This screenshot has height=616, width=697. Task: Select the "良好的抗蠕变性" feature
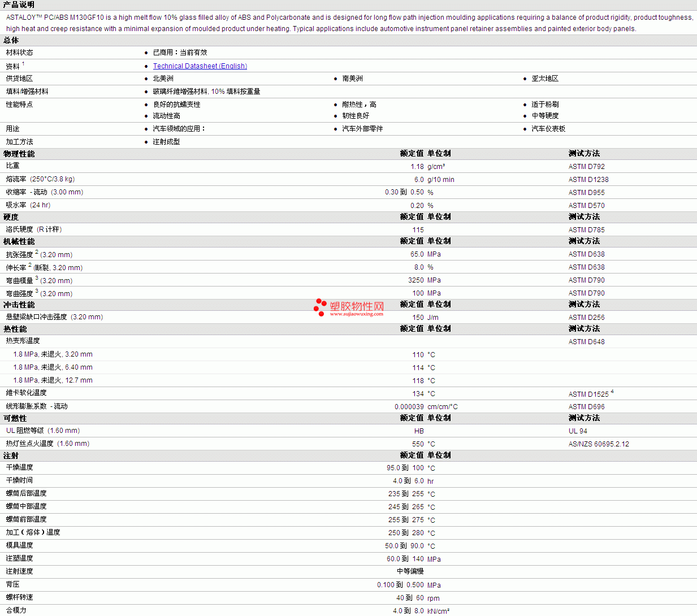pyautogui.click(x=177, y=105)
